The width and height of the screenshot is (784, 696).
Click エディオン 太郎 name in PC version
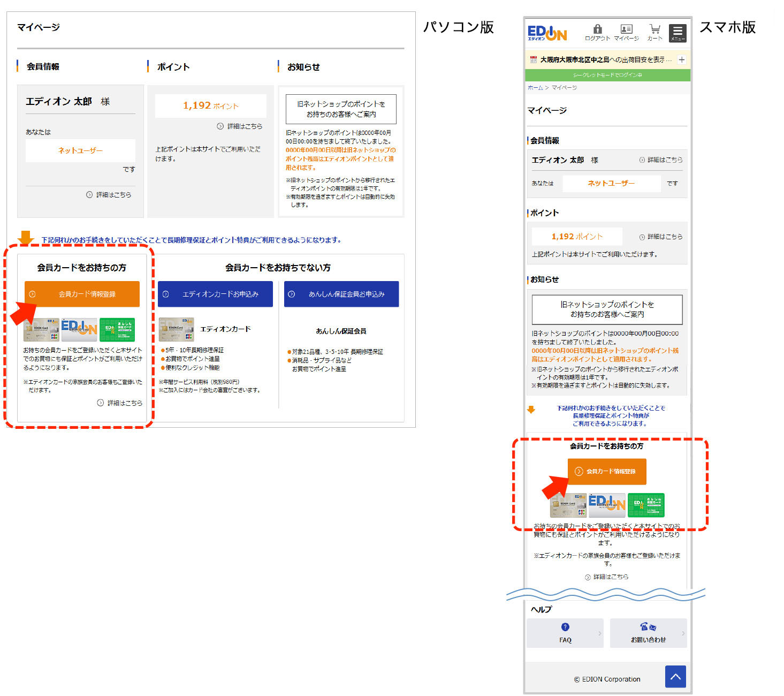[x=59, y=101]
